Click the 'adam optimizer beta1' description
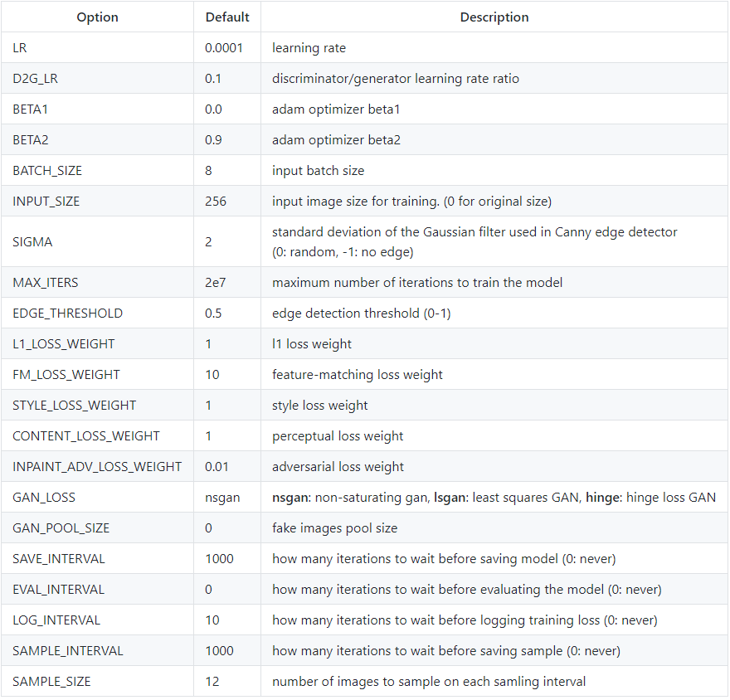The image size is (730, 700). tap(336, 109)
